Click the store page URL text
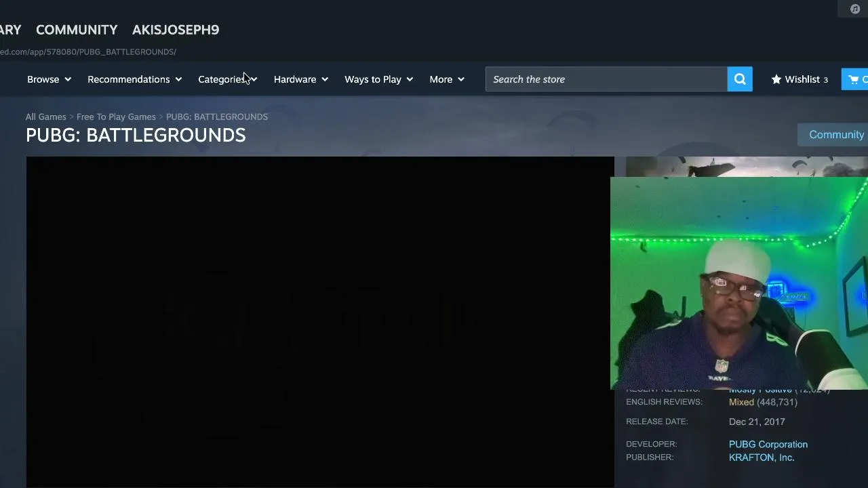Screen dimensions: 868x488 click(88, 52)
